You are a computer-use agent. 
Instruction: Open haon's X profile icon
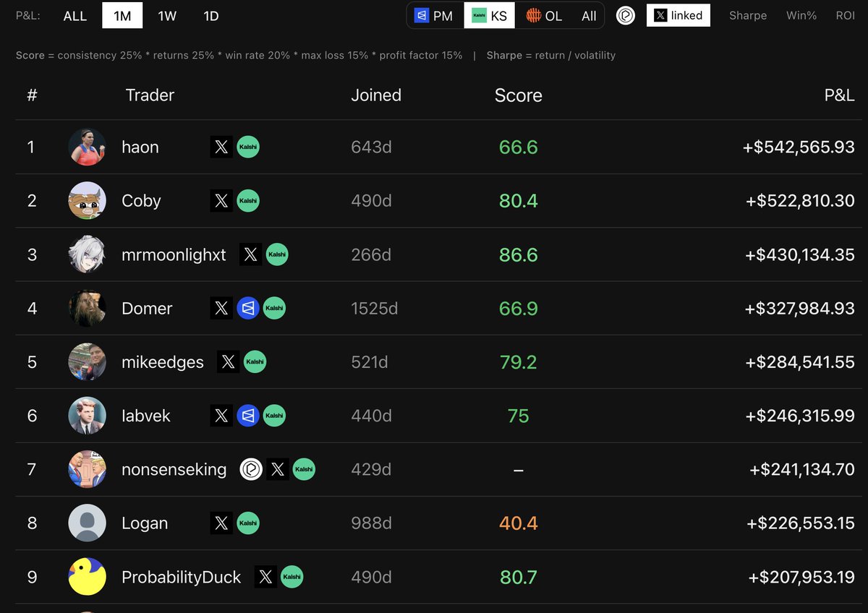click(x=221, y=147)
